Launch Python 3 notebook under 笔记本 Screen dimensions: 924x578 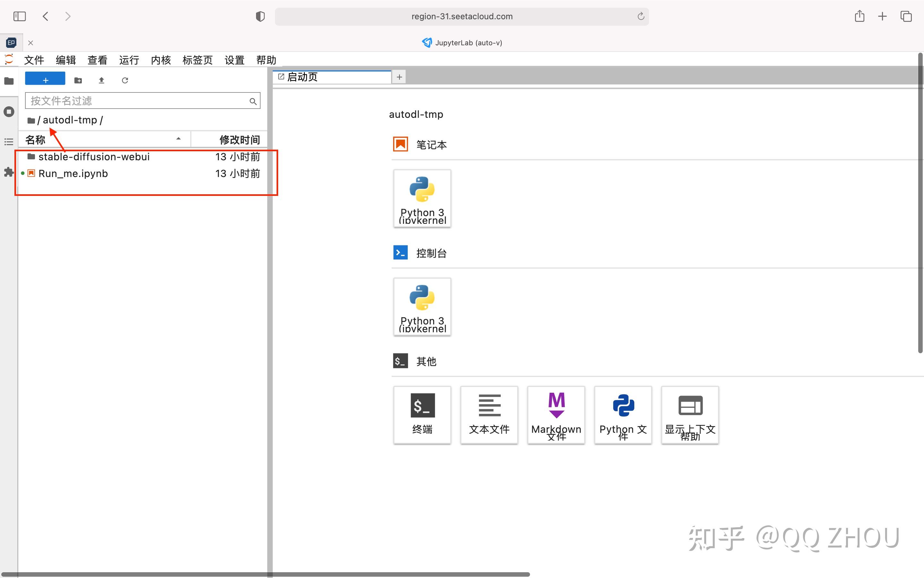tap(422, 198)
